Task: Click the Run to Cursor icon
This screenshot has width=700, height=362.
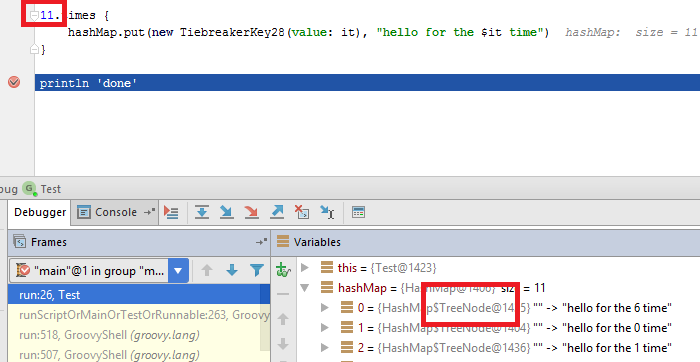Action: (327, 212)
